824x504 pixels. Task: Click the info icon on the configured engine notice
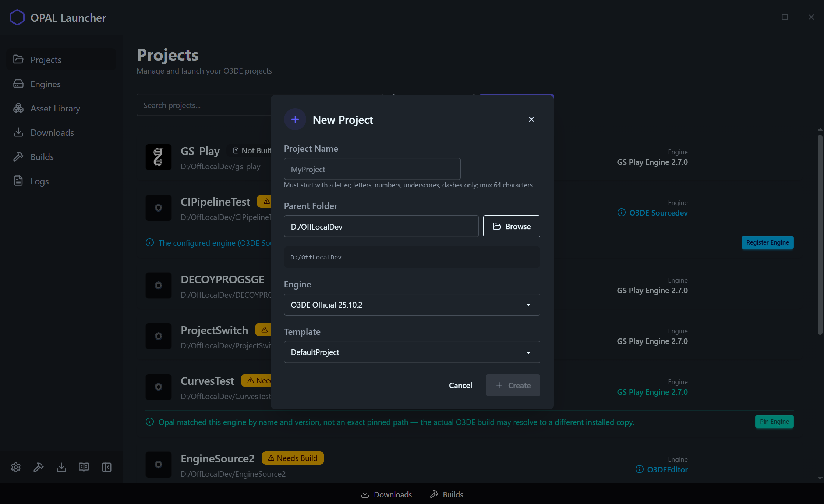coord(149,243)
